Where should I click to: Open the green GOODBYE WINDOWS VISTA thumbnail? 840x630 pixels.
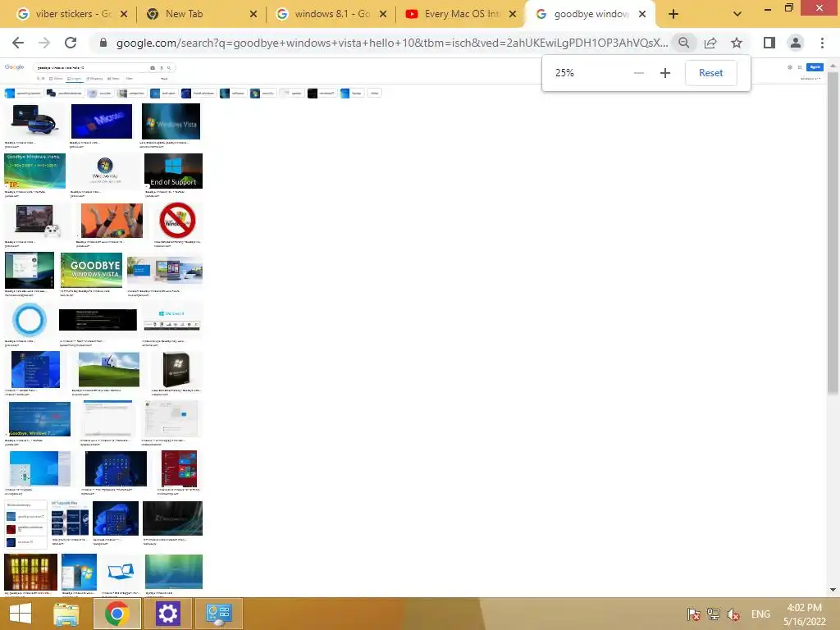91,270
